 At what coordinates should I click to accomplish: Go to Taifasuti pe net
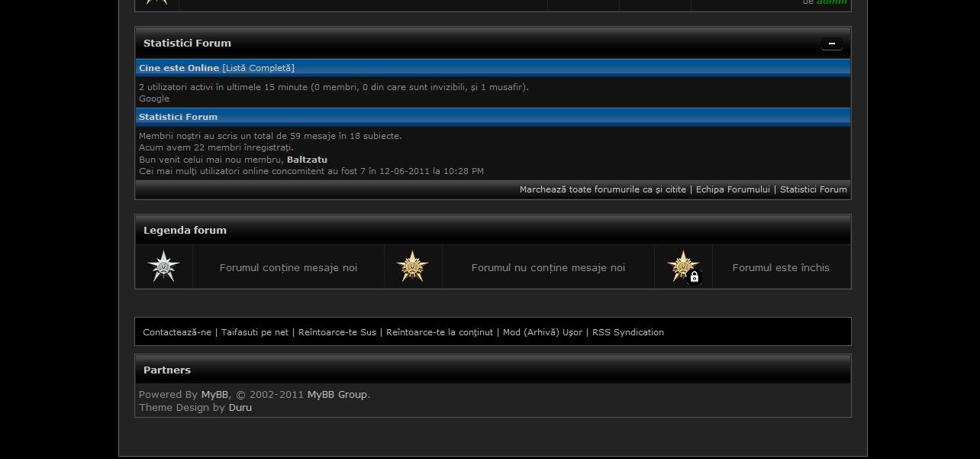coord(255,332)
